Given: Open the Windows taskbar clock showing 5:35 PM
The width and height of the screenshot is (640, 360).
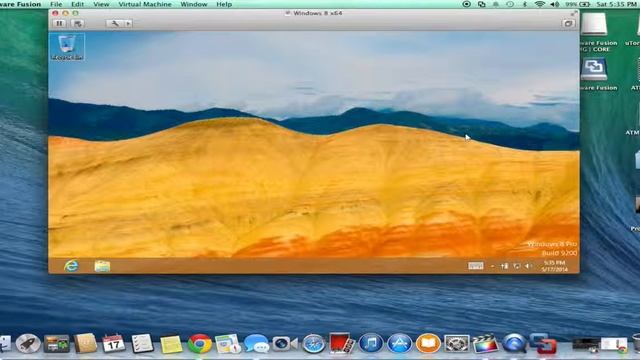Looking at the screenshot, I should point(554,266).
